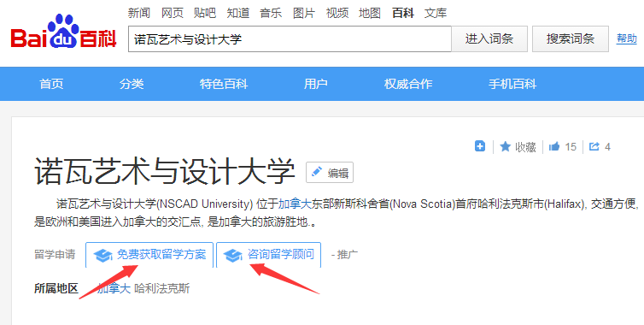Click the 搜索词条 button
This screenshot has height=325, width=644.
pos(570,39)
